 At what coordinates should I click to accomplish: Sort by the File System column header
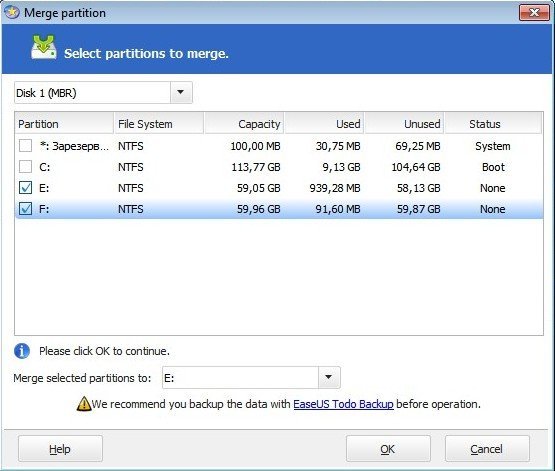(159, 124)
